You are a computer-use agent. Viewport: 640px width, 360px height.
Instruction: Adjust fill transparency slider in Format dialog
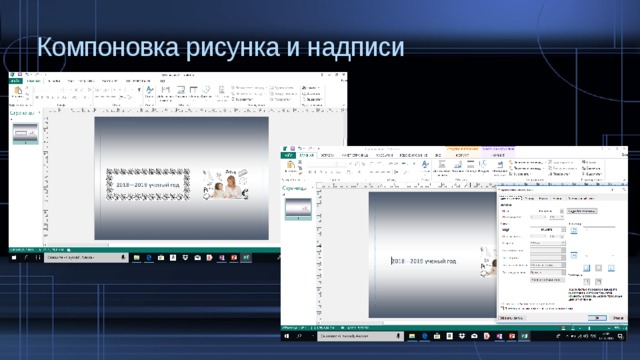tap(539, 217)
